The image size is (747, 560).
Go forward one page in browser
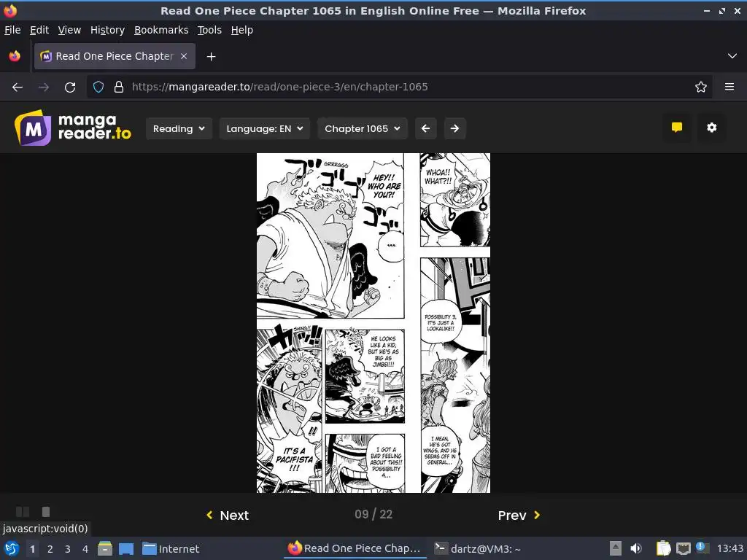[44, 87]
